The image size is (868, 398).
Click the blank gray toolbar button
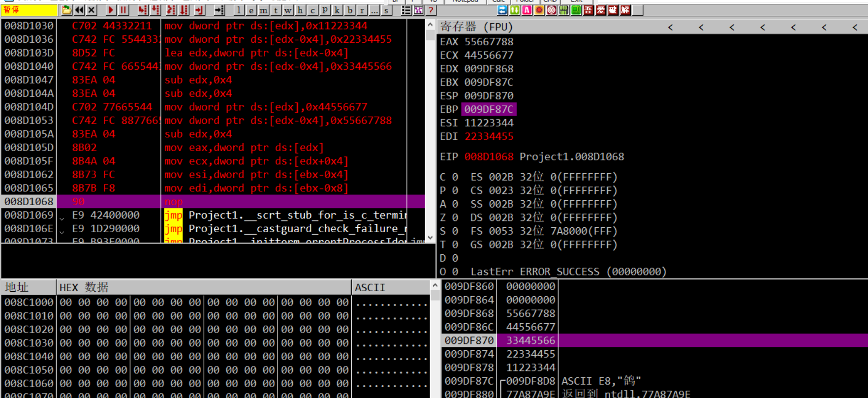638,10
